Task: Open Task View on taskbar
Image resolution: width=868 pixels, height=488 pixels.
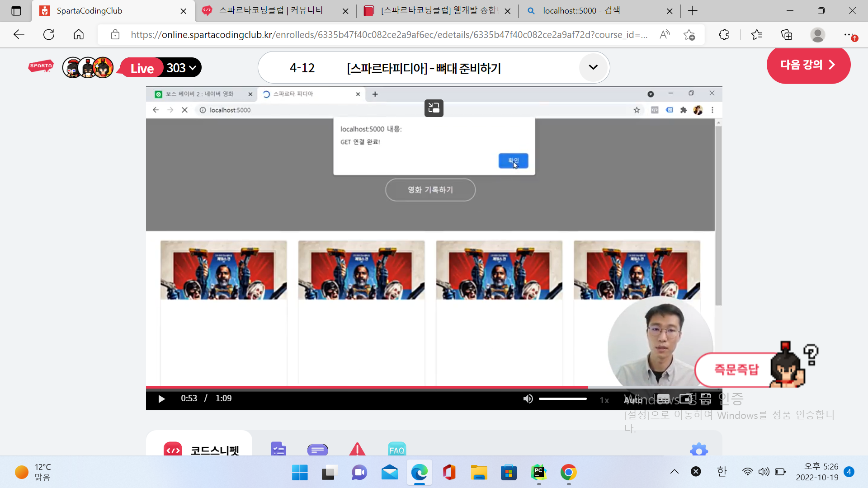Action: tap(330, 473)
